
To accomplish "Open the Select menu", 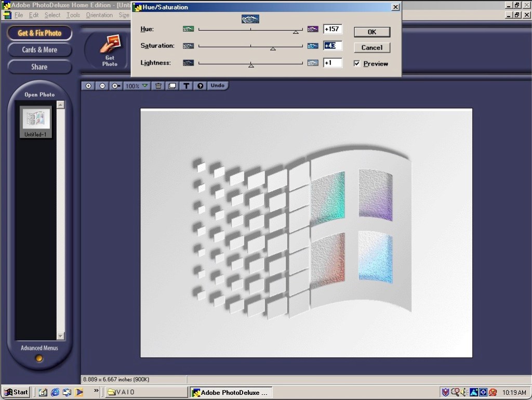I will tap(52, 15).
